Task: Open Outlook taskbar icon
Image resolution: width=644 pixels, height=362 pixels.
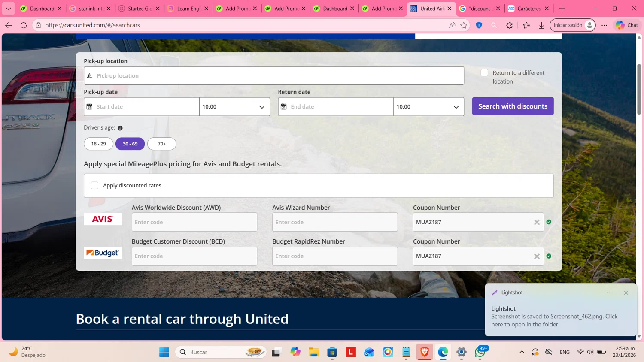Action: pos(369,352)
